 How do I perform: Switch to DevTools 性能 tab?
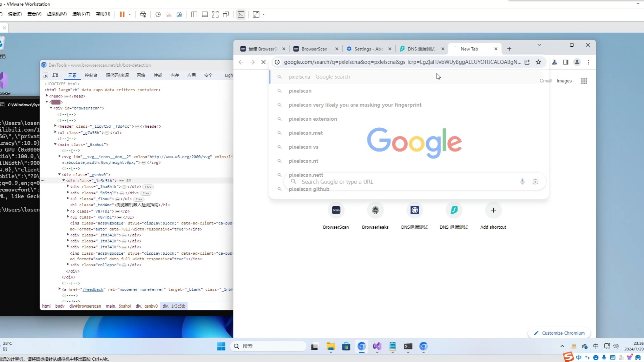(x=158, y=75)
